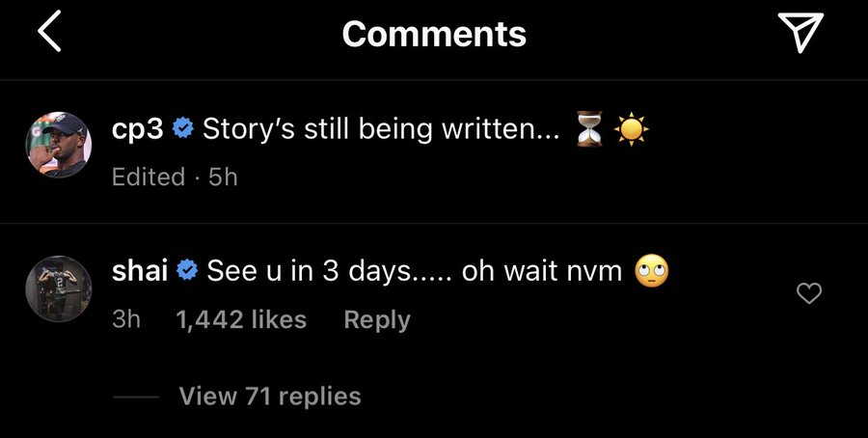
Task: Like shai's comment with the heart
Action: click(x=809, y=293)
